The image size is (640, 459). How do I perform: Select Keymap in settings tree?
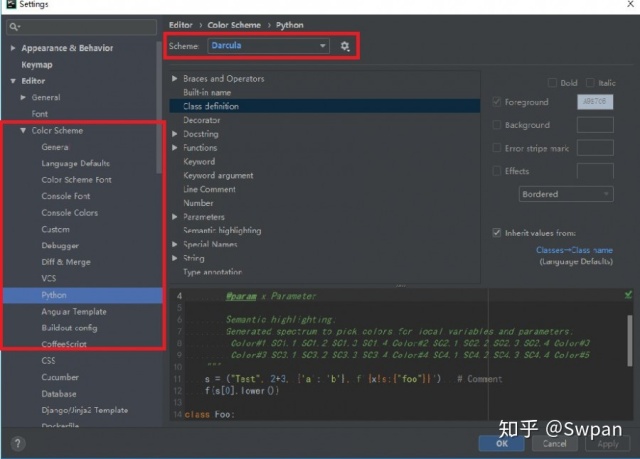(x=37, y=65)
